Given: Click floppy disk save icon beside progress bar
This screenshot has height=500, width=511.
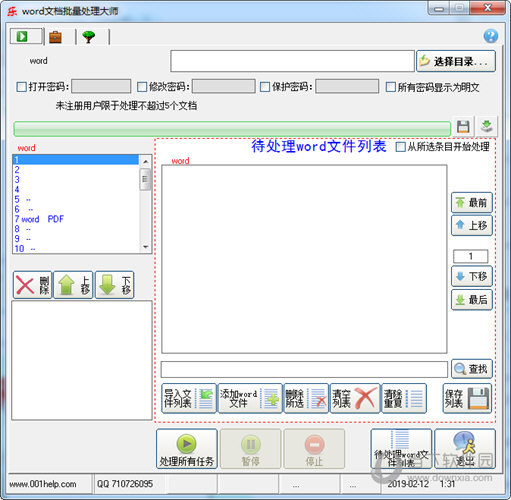Looking at the screenshot, I should (x=463, y=126).
